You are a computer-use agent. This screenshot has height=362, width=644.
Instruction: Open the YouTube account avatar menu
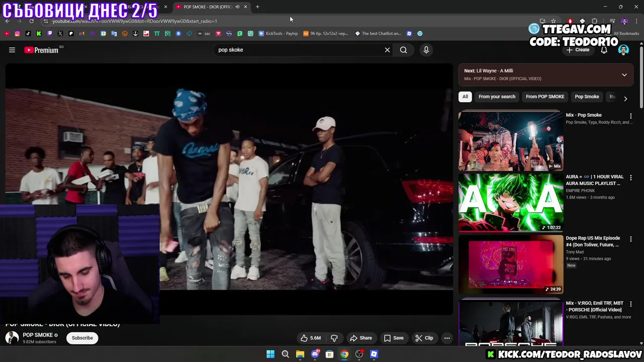click(x=623, y=50)
